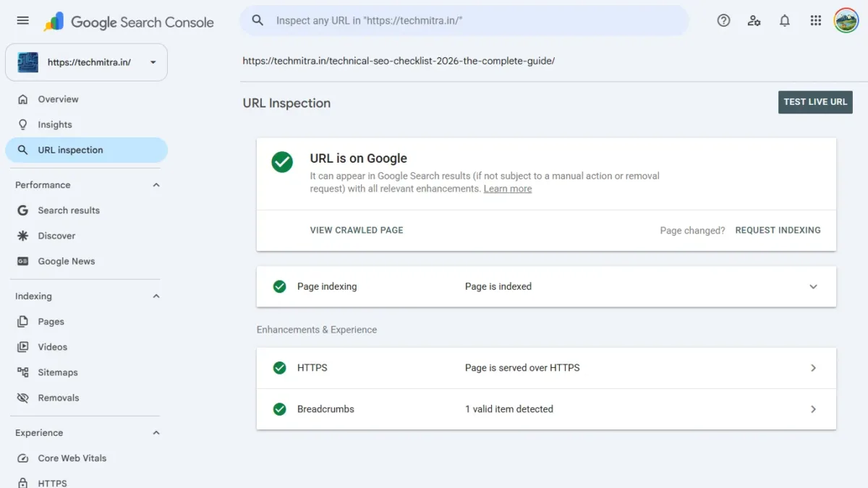868x488 pixels.
Task: Open Users and permissions icon
Action: tap(754, 21)
